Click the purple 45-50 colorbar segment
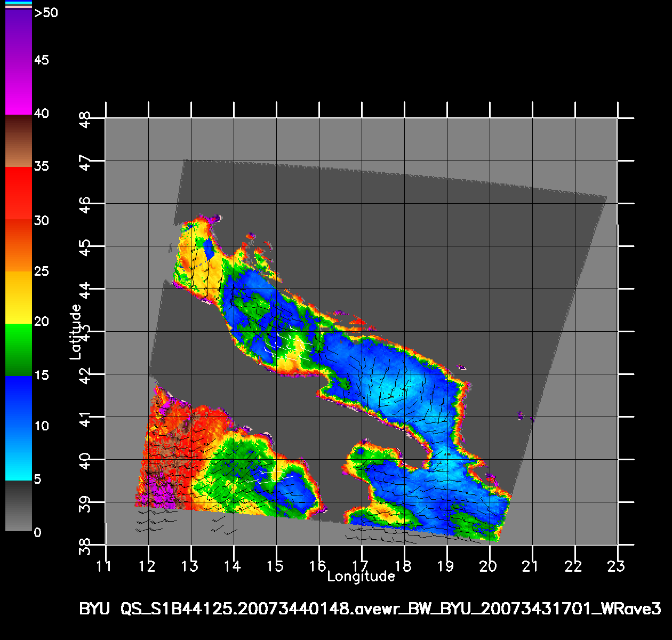This screenshot has width=672, height=640. pyautogui.click(x=19, y=36)
